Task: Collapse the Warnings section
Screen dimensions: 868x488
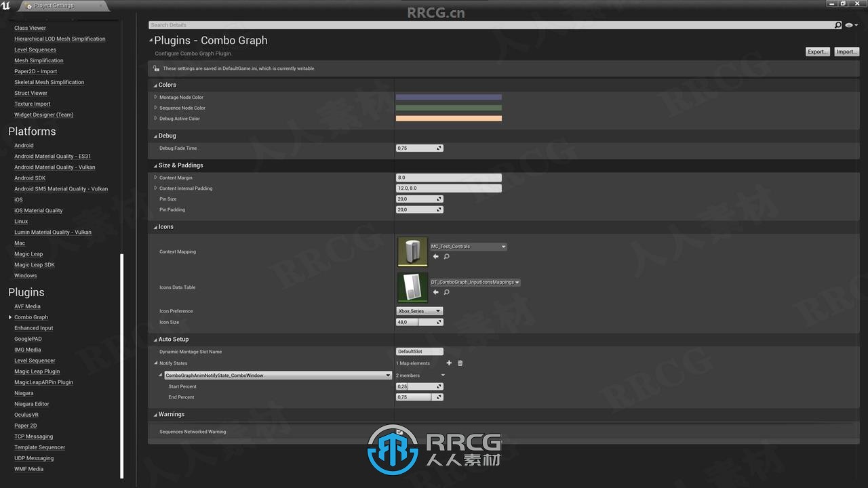Action: [155, 414]
